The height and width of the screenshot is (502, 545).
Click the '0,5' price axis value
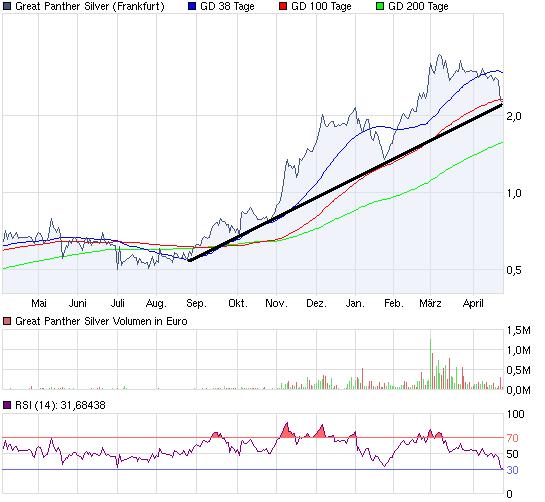click(x=514, y=270)
